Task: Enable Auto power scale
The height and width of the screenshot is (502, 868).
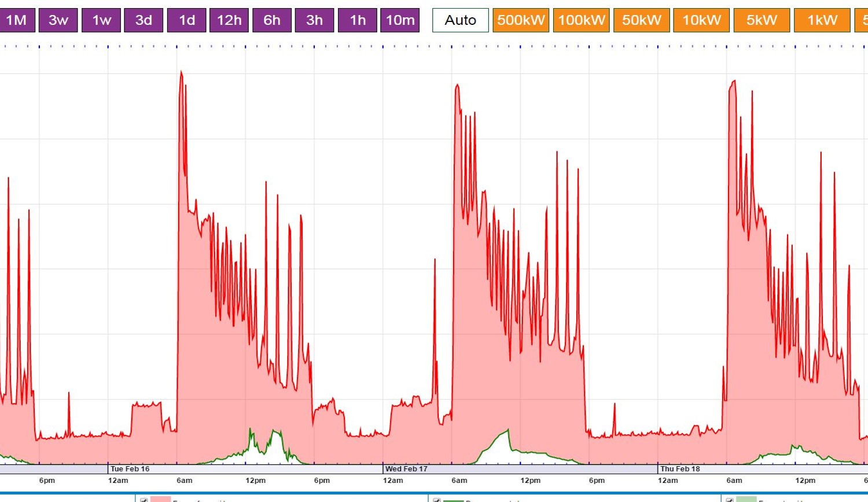Action: pos(461,20)
